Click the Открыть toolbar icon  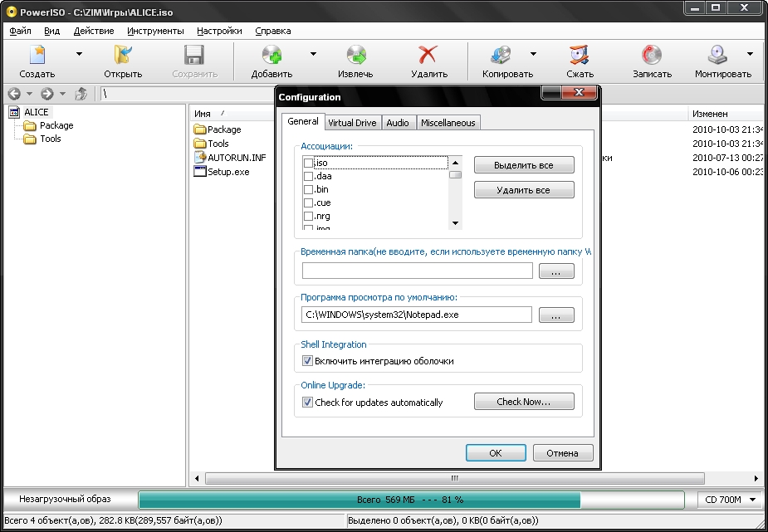(x=122, y=55)
